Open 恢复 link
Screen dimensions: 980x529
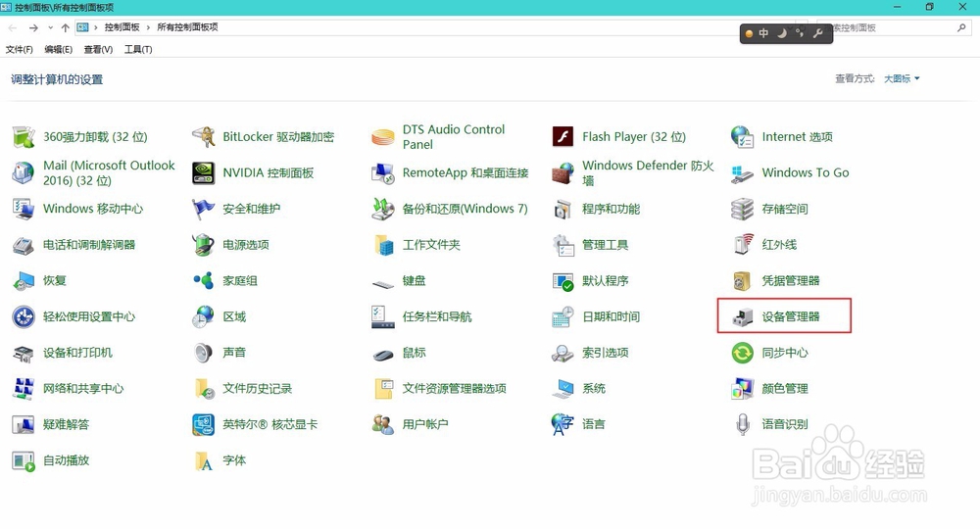click(54, 281)
